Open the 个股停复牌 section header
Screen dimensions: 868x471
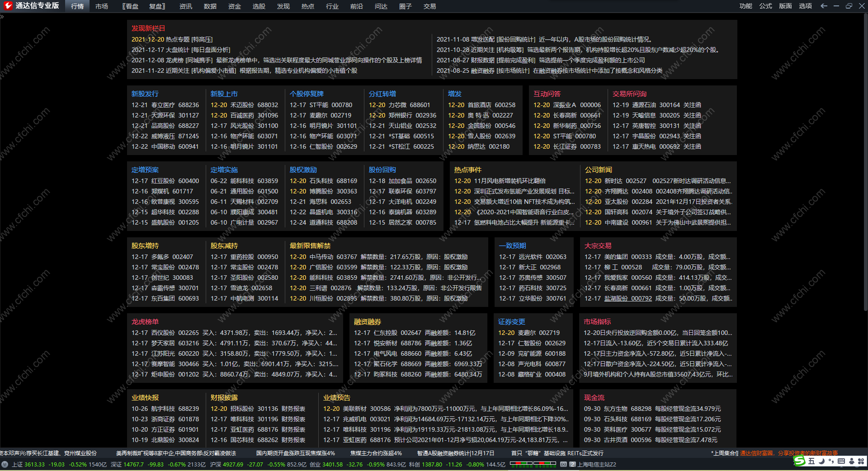point(307,94)
